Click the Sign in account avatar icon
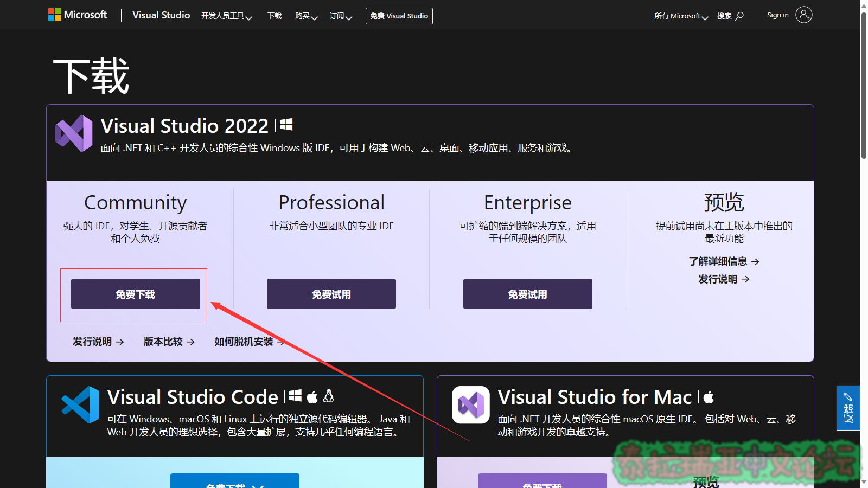Screen dimensions: 868x488 coord(803,15)
